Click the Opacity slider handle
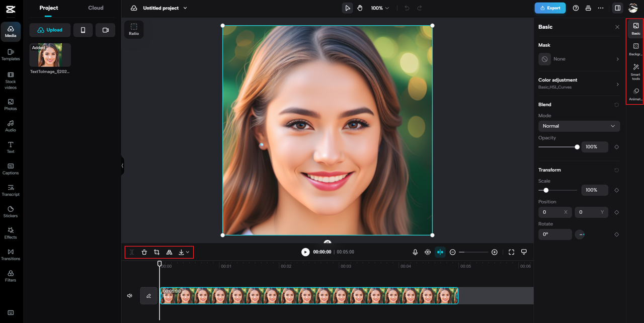 point(577,147)
